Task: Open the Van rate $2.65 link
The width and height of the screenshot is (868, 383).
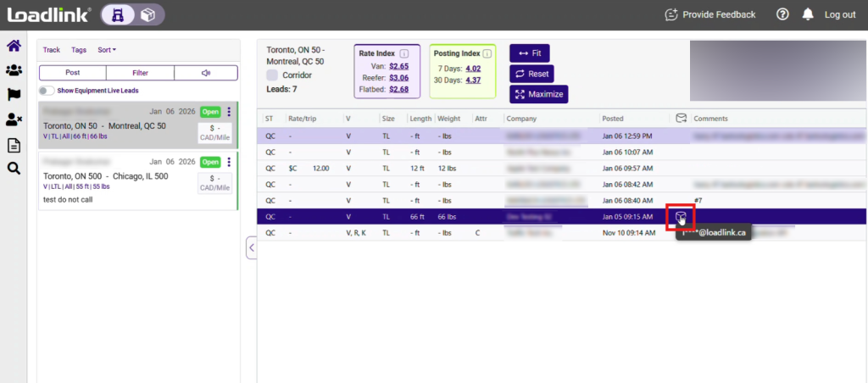Action: 399,66
